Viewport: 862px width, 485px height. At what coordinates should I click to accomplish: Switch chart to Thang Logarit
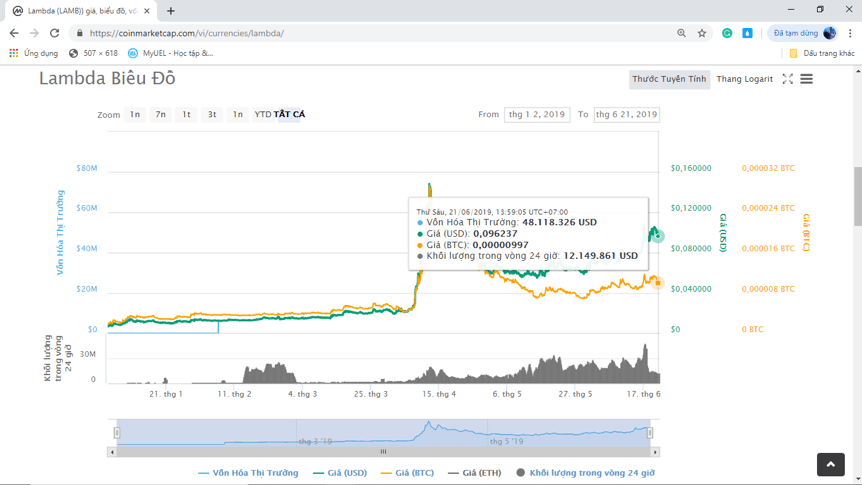click(x=744, y=79)
